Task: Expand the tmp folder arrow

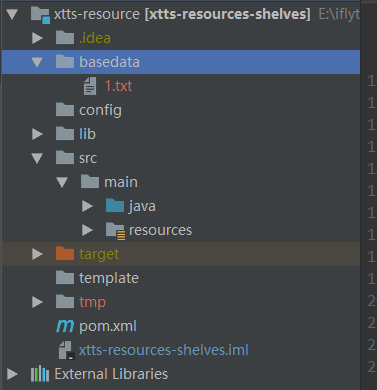Action: pos(37,302)
